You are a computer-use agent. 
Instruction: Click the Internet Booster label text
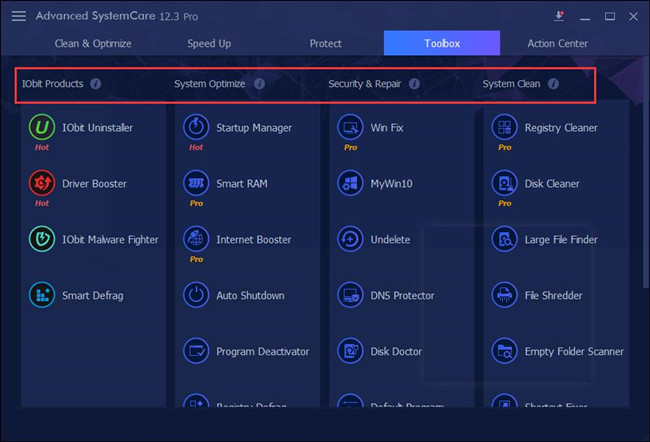[254, 240]
